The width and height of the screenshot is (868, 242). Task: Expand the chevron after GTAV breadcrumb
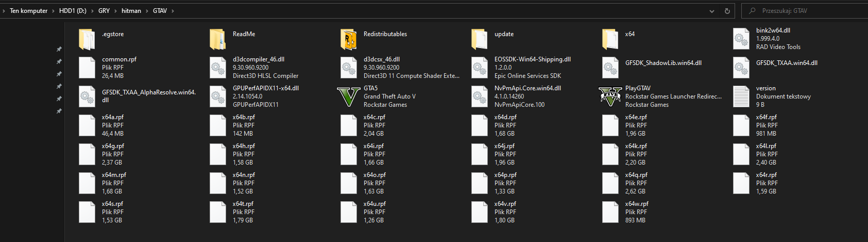173,11
